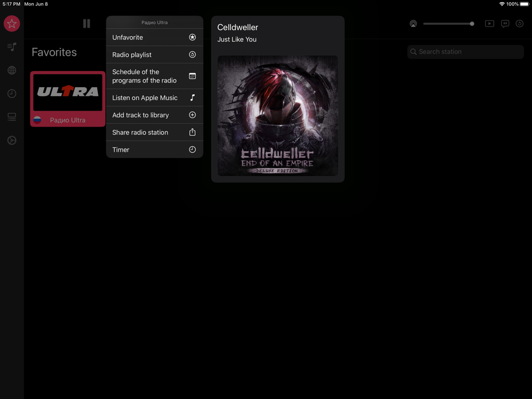Select the ULTRA station logo thumbnail
Screen dimensions: 532x399
(68, 92)
